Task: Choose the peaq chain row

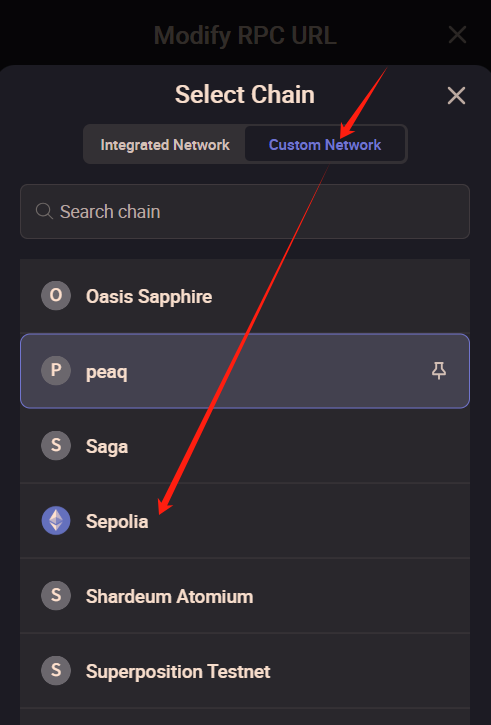Action: tap(245, 371)
